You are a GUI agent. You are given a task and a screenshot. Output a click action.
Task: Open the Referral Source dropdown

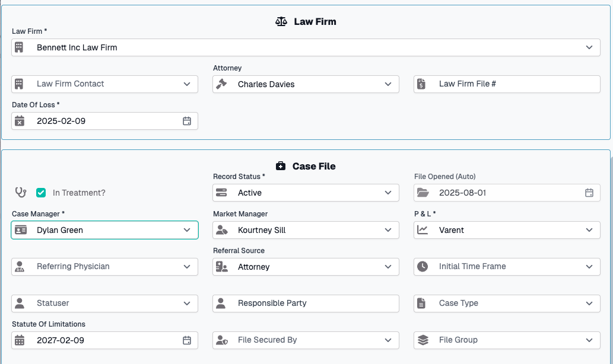[306, 266]
